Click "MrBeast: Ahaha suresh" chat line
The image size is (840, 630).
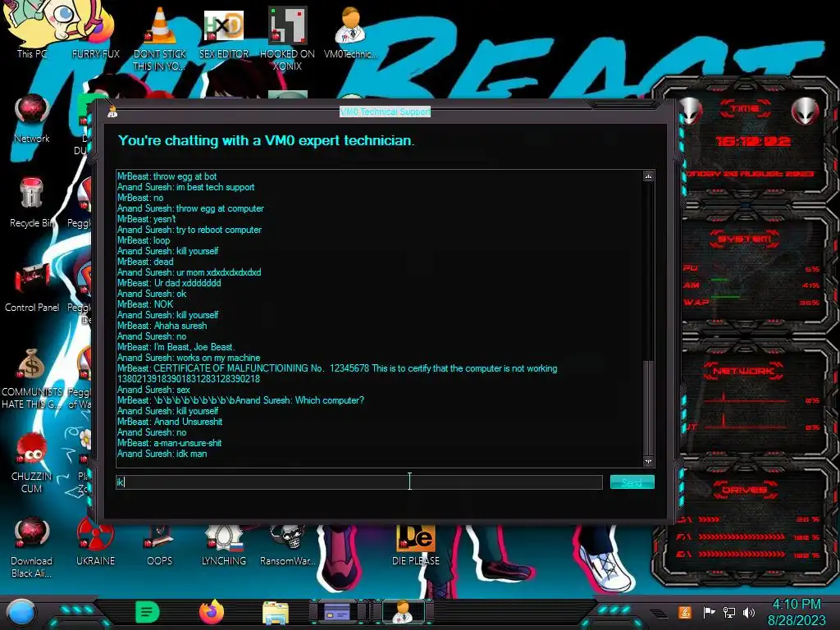point(162,326)
